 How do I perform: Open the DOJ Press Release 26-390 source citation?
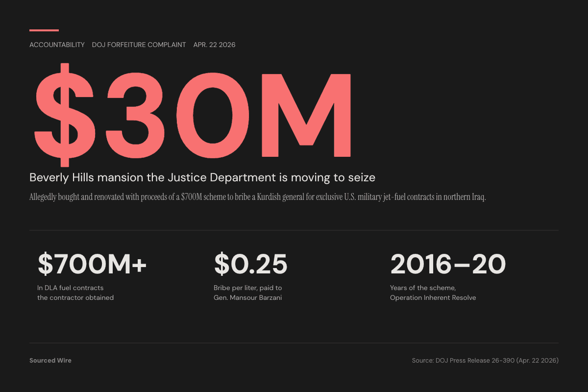click(485, 360)
